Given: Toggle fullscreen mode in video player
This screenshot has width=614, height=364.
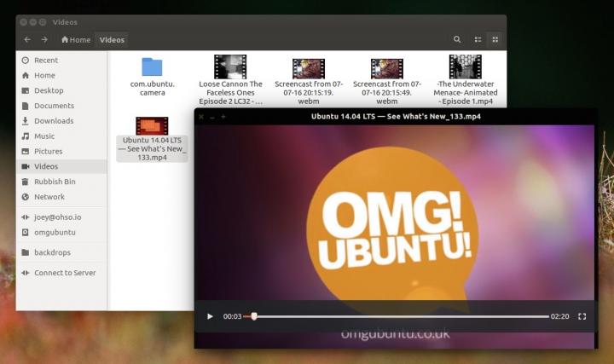Looking at the screenshot, I should (582, 316).
